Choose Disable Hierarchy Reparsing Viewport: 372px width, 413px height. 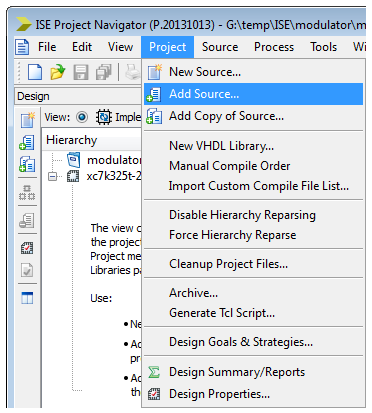[253, 215]
